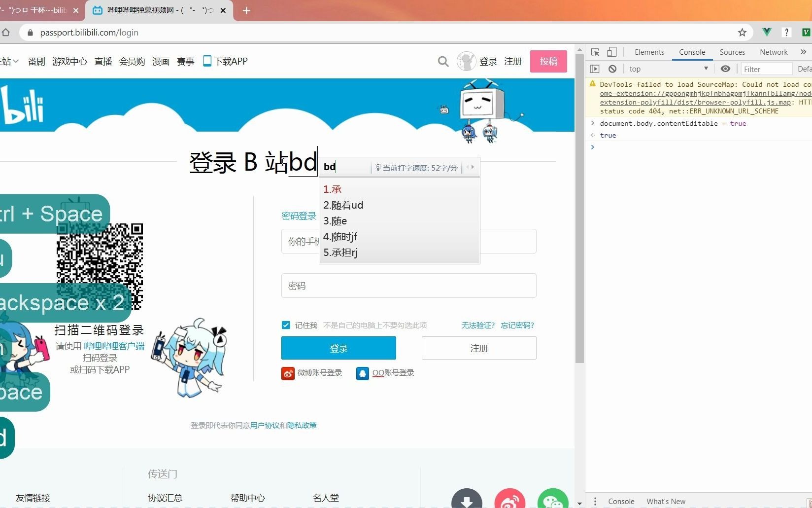Click the 密码 password input field

408,286
